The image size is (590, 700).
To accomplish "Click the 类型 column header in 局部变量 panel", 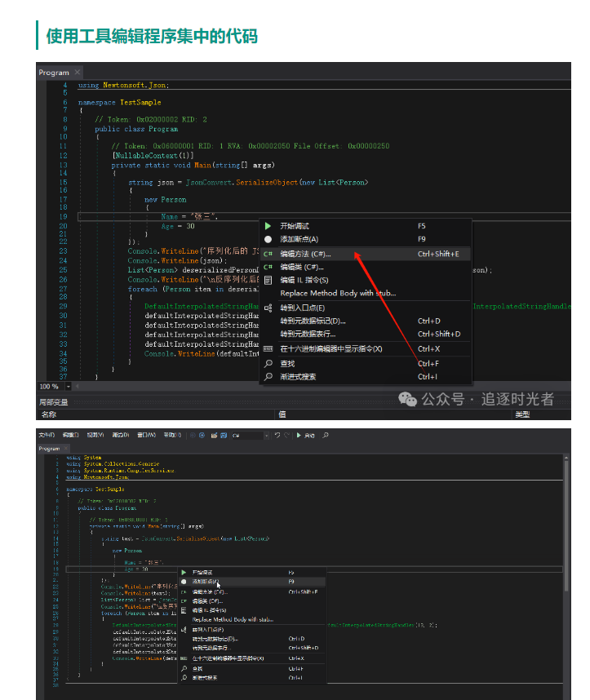I will (x=522, y=414).
